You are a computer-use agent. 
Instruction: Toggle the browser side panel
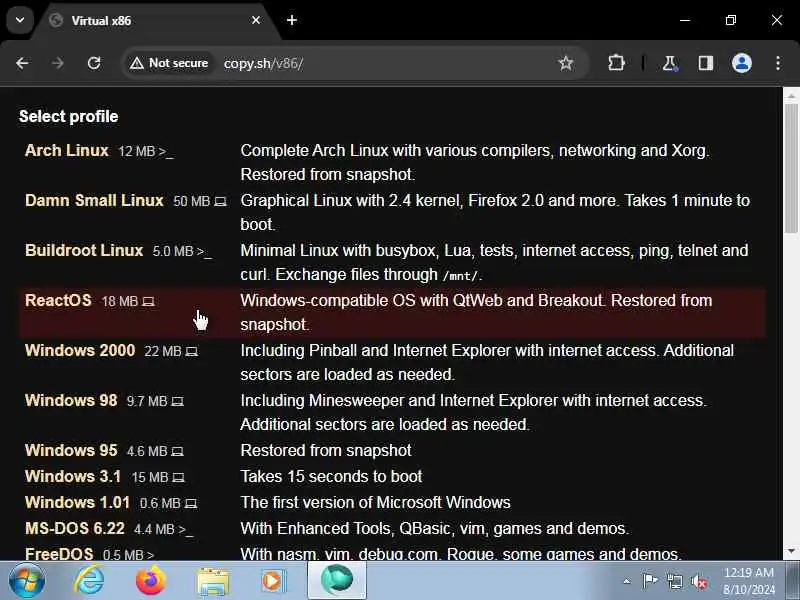pyautogui.click(x=706, y=63)
